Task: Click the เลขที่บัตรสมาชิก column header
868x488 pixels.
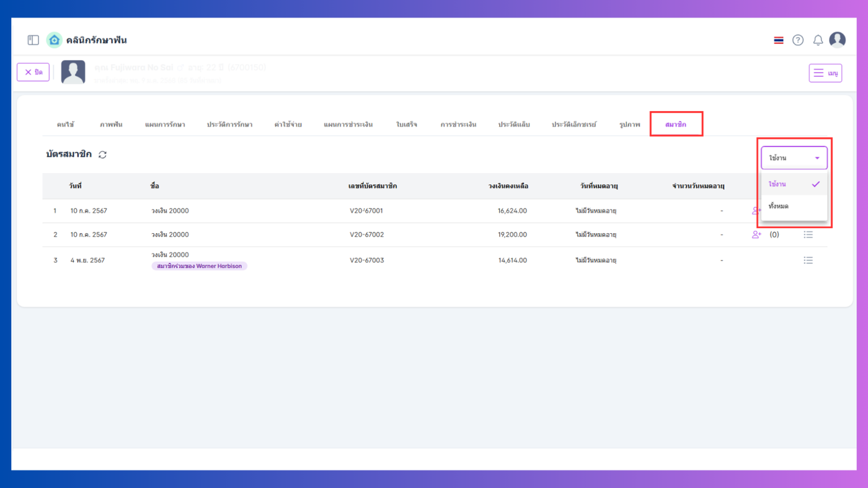Action: (373, 186)
